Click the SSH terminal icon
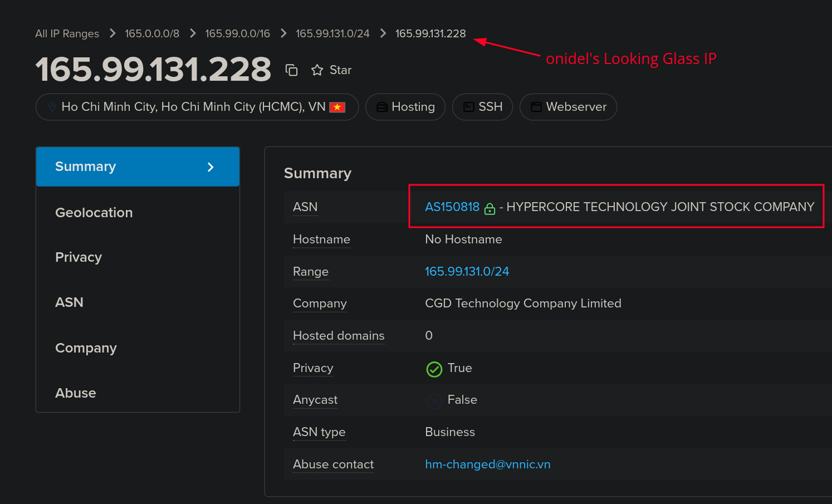The width and height of the screenshot is (832, 504). (469, 107)
